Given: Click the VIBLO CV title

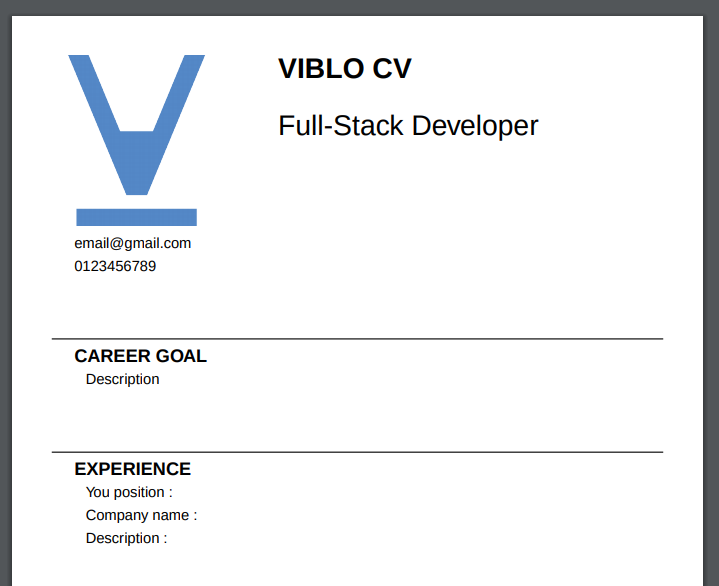Looking at the screenshot, I should point(344,69).
